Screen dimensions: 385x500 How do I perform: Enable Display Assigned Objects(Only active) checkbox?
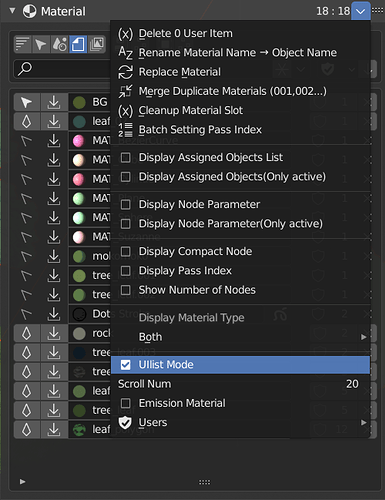126,177
